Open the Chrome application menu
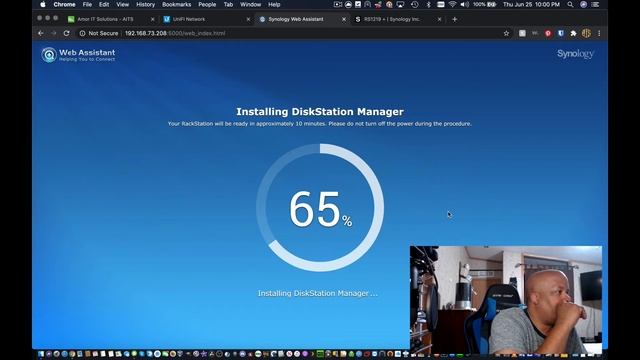Image resolution: width=640 pixels, height=360 pixels. 64,4
